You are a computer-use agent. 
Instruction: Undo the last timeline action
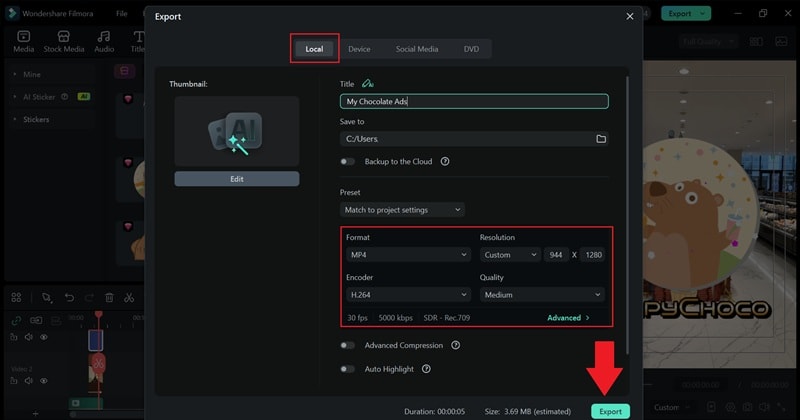tap(69, 298)
